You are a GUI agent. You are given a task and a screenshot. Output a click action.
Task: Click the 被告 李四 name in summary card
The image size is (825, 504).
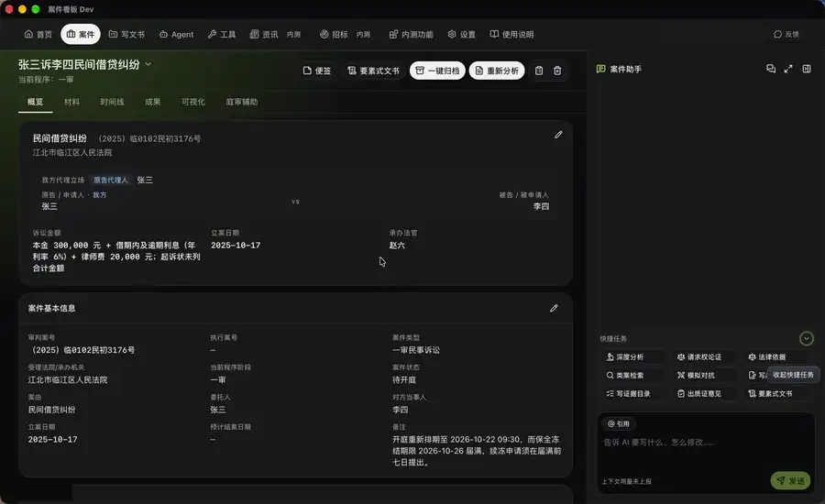coord(541,206)
